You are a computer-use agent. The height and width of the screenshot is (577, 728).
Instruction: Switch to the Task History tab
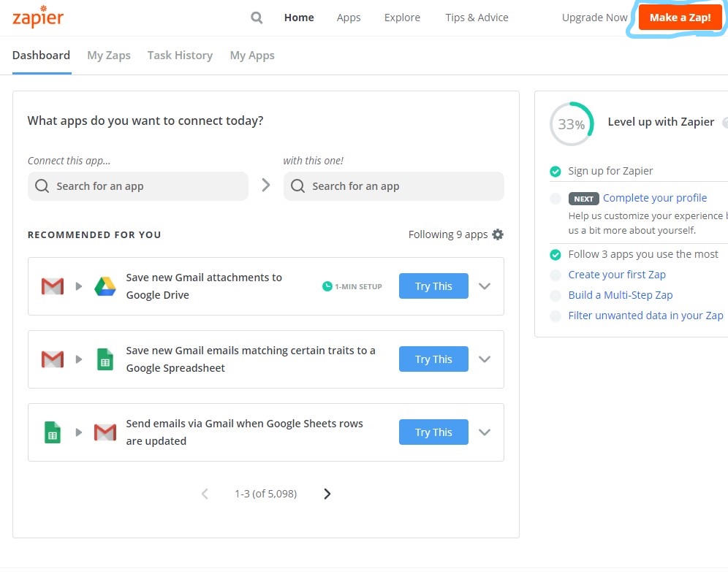[180, 56]
